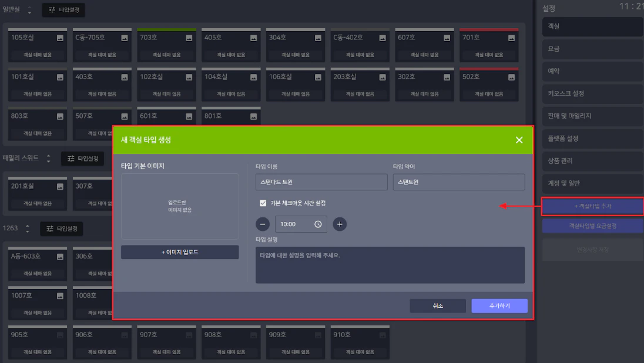This screenshot has height=363, width=644.
Task: Click the image icon on room 1007호
Action: [60, 296]
